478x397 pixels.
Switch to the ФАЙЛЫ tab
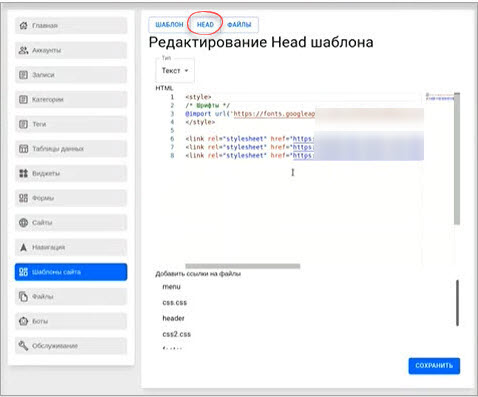point(239,25)
